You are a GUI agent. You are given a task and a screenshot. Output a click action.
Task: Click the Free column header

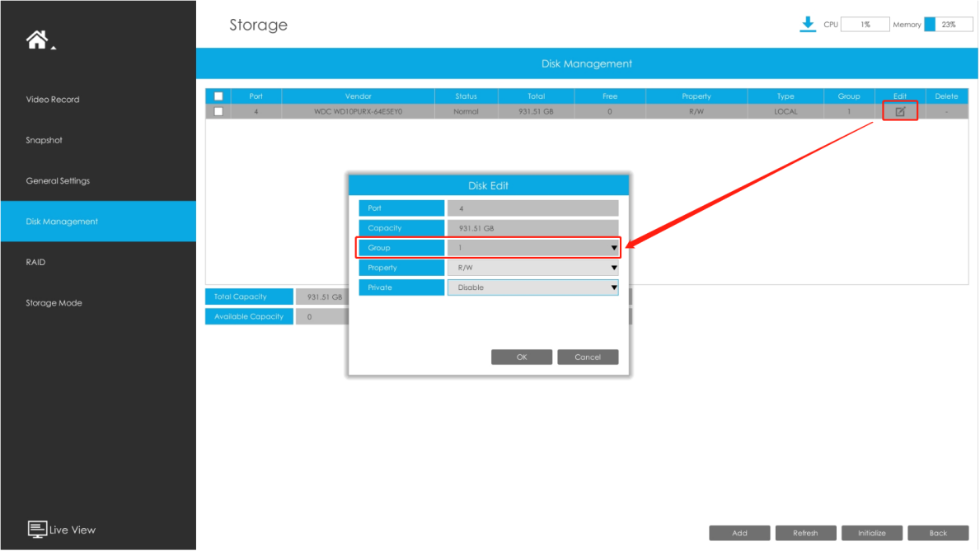coord(610,96)
